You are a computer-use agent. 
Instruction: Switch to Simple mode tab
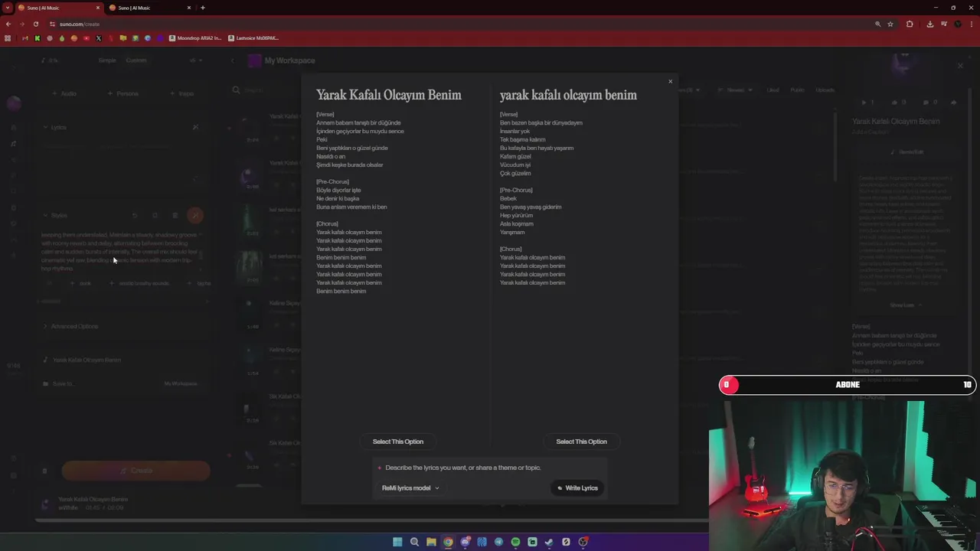[x=107, y=60]
